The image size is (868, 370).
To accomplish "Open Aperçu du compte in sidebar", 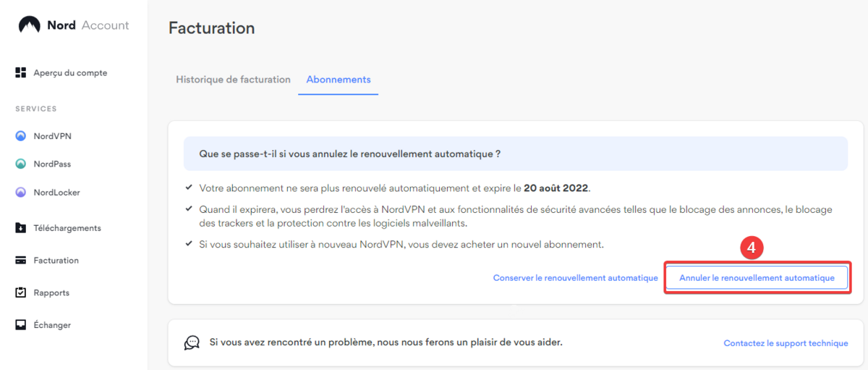I will (70, 73).
